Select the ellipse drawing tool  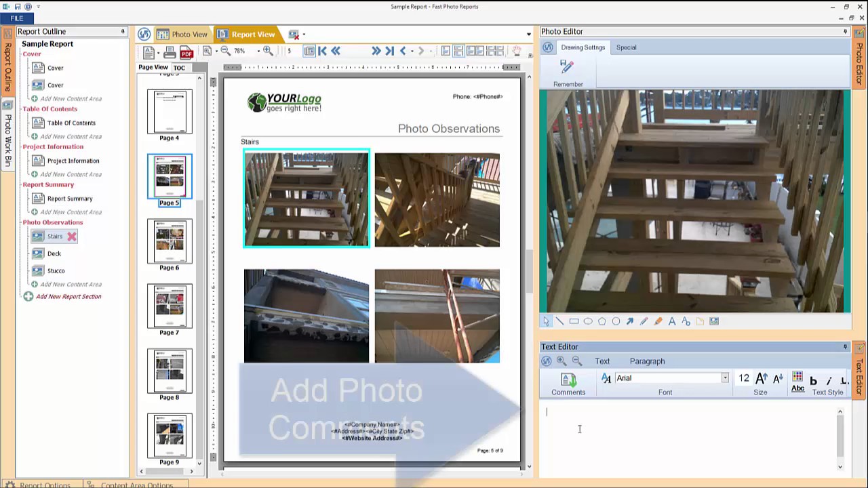tap(588, 321)
